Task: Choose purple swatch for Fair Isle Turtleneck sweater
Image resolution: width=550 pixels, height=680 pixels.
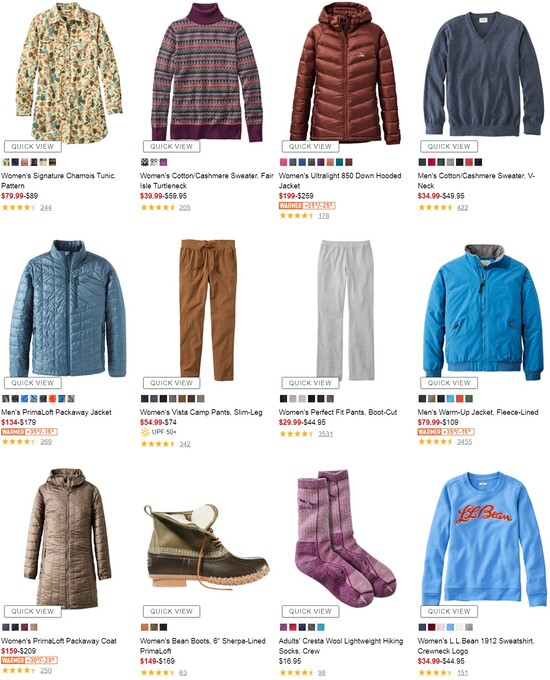Action: pyautogui.click(x=163, y=162)
